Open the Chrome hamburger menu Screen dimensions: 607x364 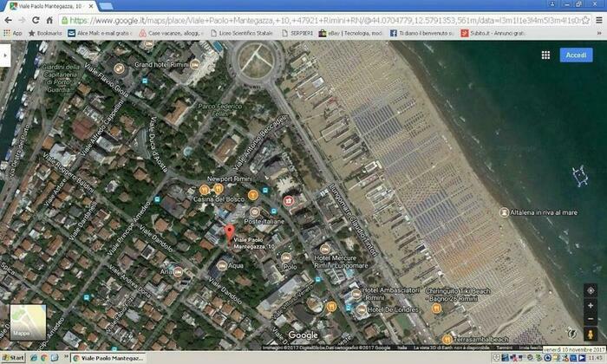coord(599,20)
